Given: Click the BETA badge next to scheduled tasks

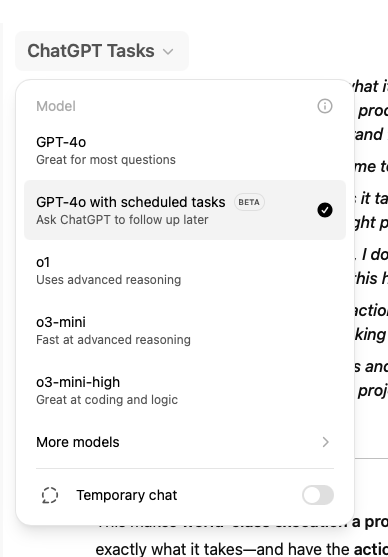Looking at the screenshot, I should [249, 202].
